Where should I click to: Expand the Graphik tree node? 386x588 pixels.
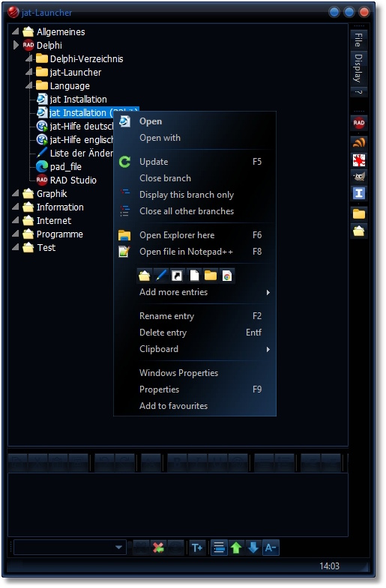(16, 193)
